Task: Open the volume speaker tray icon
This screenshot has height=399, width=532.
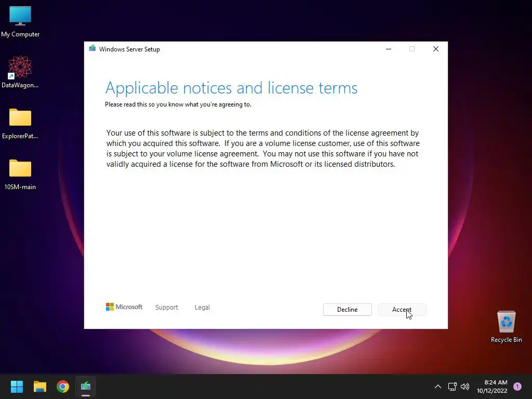Action: (x=465, y=387)
